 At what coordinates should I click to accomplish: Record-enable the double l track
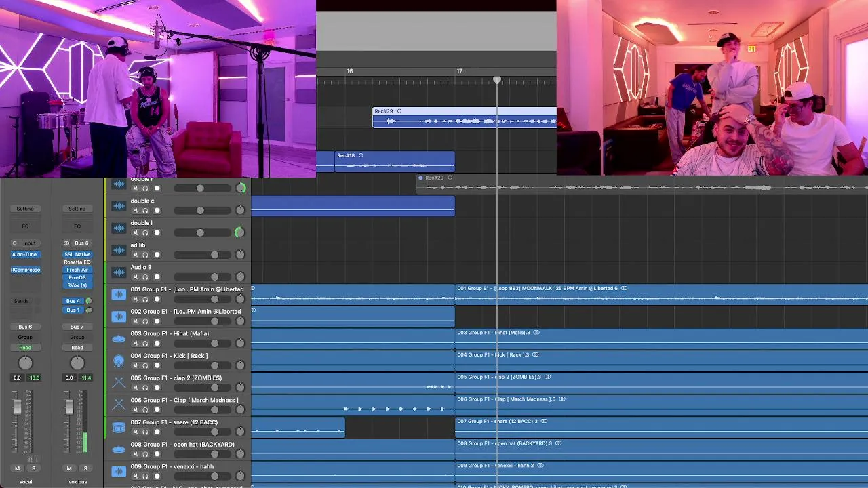[x=157, y=232]
